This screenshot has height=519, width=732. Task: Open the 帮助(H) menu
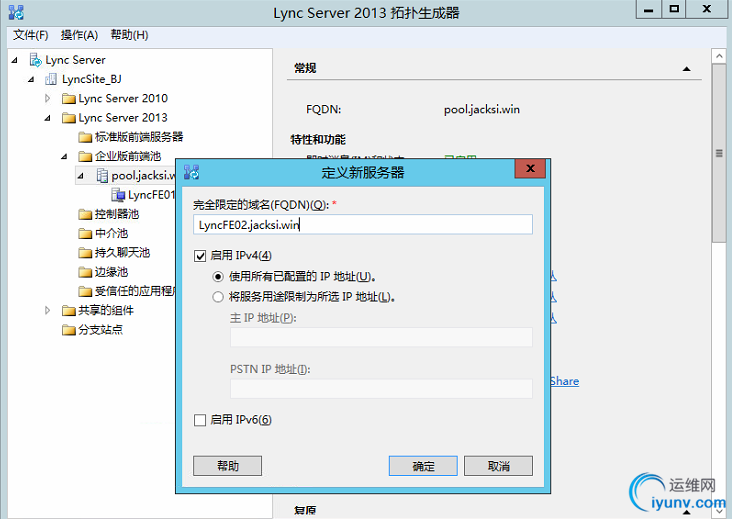129,35
